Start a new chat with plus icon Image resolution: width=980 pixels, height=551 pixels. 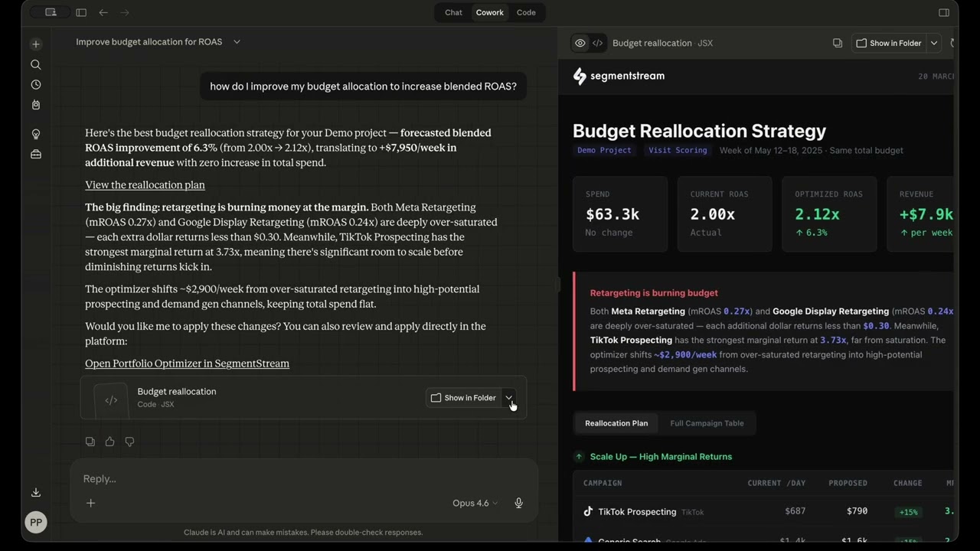coord(36,44)
